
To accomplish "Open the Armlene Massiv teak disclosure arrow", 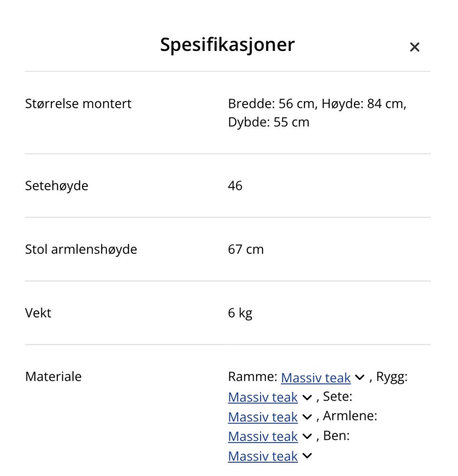I will (307, 437).
